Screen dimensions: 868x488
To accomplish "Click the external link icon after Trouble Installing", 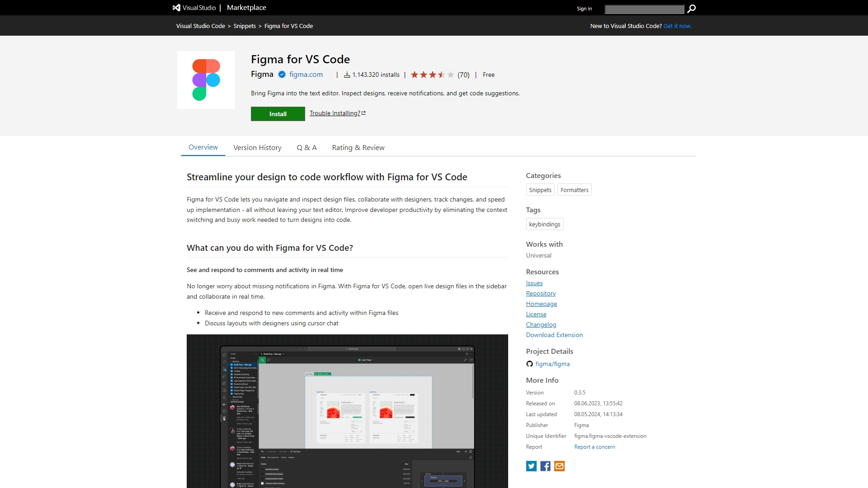I will 363,113.
